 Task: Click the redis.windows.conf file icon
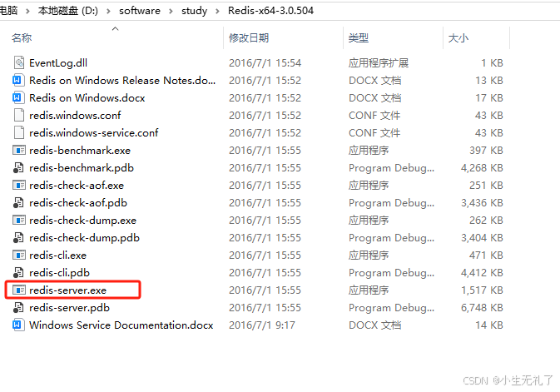(x=19, y=115)
